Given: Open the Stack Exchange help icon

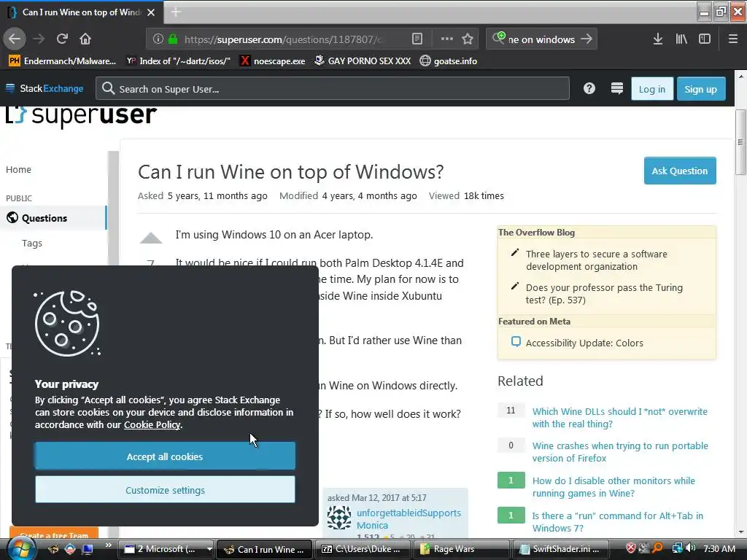Looking at the screenshot, I should tap(589, 88).
